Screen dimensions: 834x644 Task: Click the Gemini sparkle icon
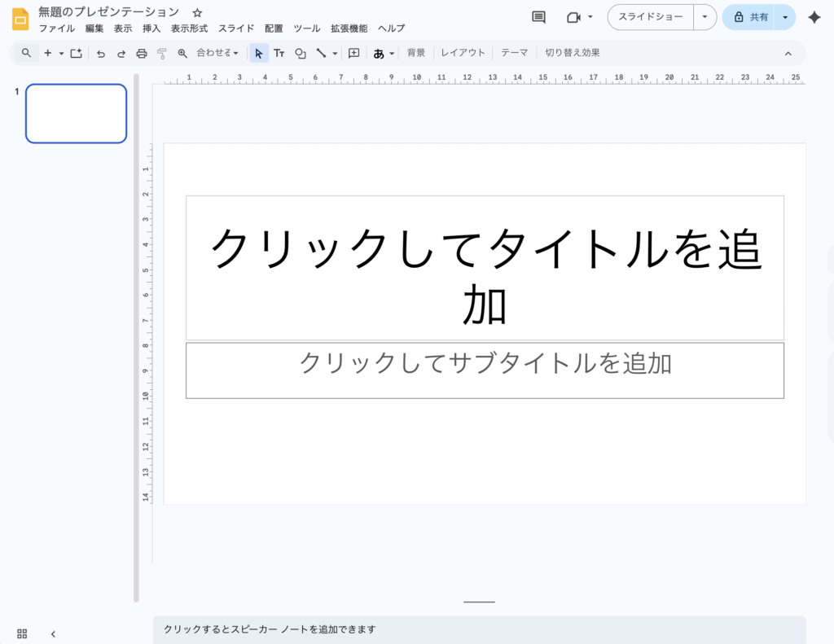[x=814, y=17]
